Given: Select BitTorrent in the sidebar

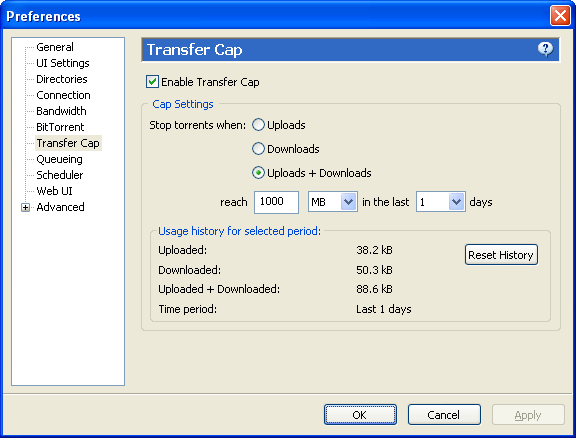Looking at the screenshot, I should coord(60,127).
